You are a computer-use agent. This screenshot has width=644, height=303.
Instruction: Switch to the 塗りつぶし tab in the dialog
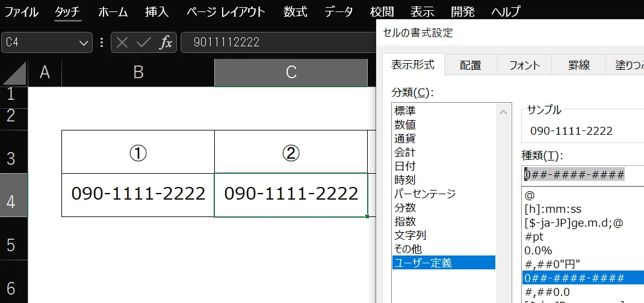point(625,65)
